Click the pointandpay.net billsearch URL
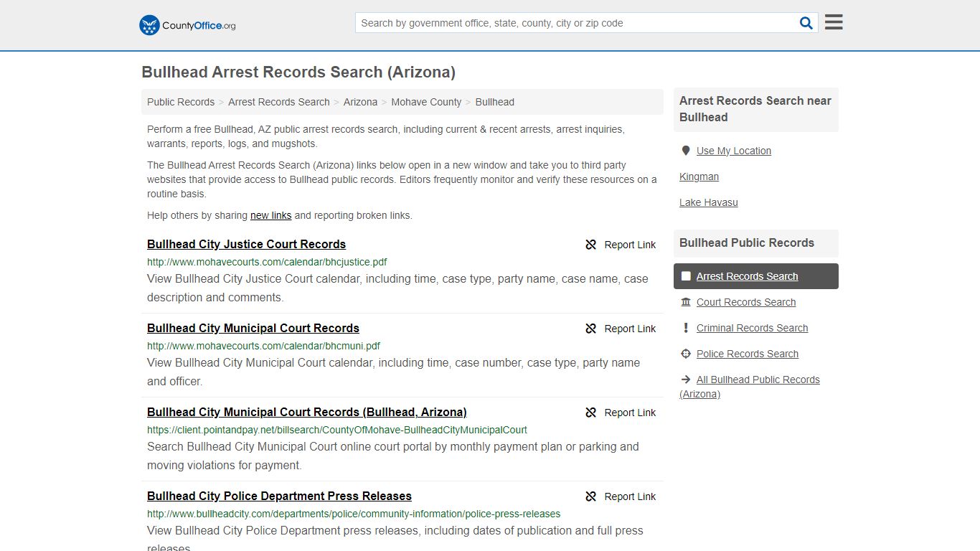 point(337,430)
